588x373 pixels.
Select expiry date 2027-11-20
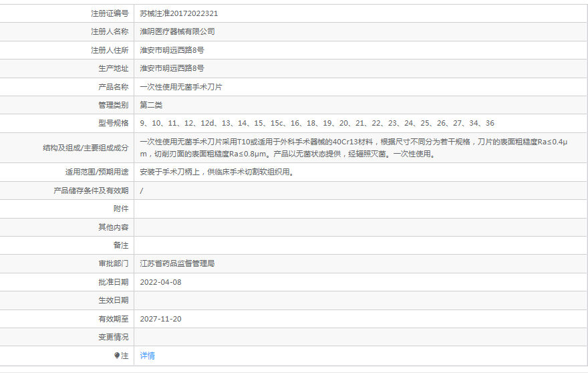(x=160, y=319)
